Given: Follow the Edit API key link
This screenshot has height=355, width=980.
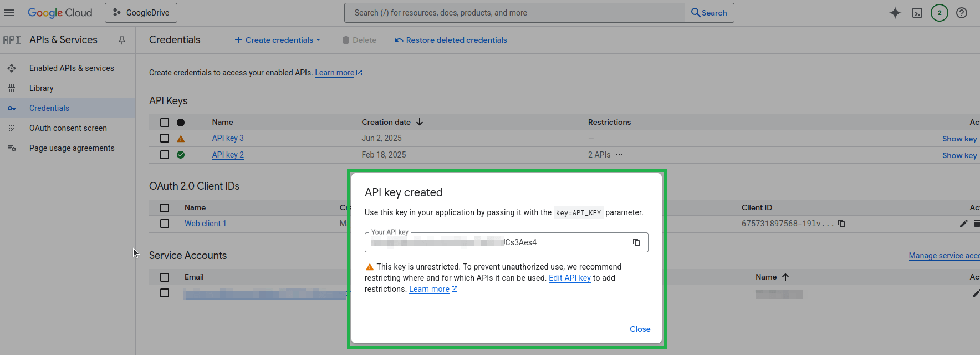Looking at the screenshot, I should tap(569, 278).
